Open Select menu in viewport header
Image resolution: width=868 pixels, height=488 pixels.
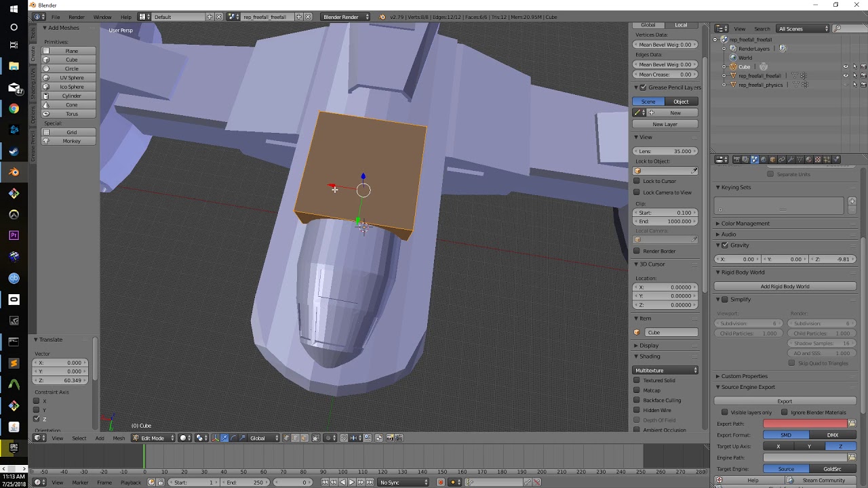79,438
